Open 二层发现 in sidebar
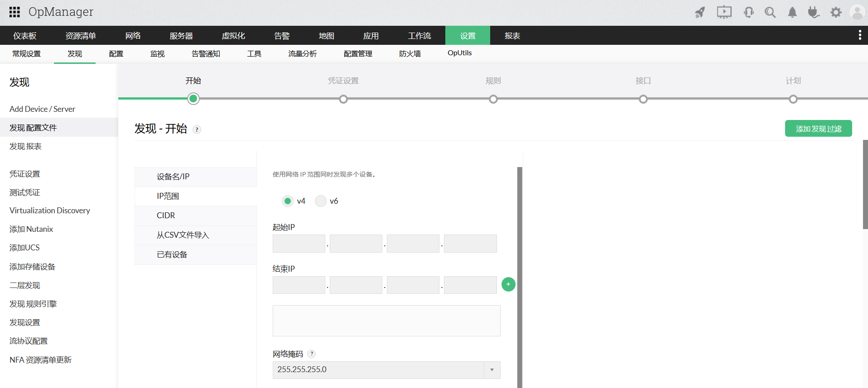Viewport: 868px width, 388px height. point(24,285)
